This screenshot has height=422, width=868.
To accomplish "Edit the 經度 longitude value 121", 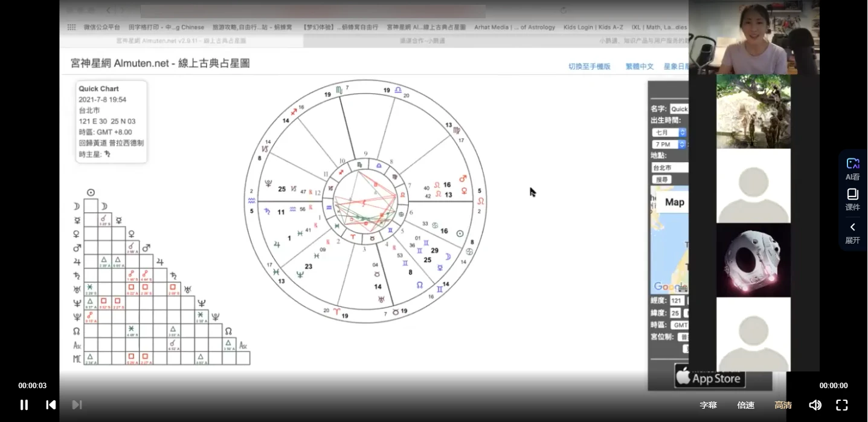I will tap(677, 300).
